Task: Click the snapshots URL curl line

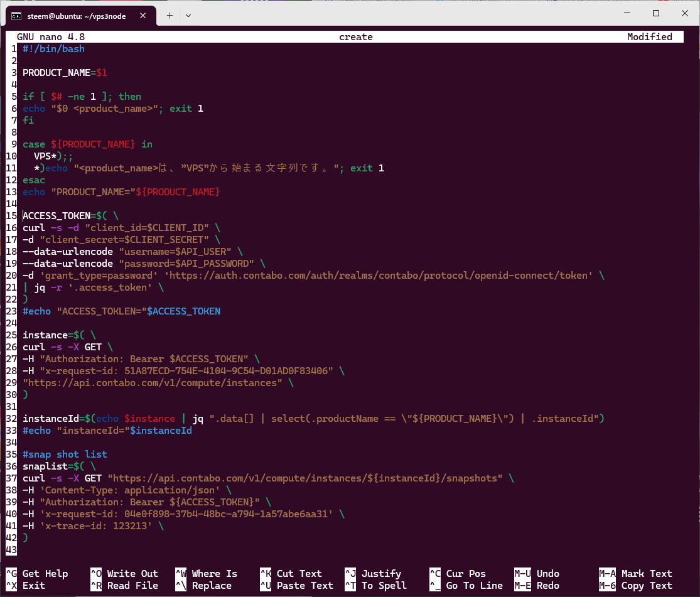Action: [268, 478]
